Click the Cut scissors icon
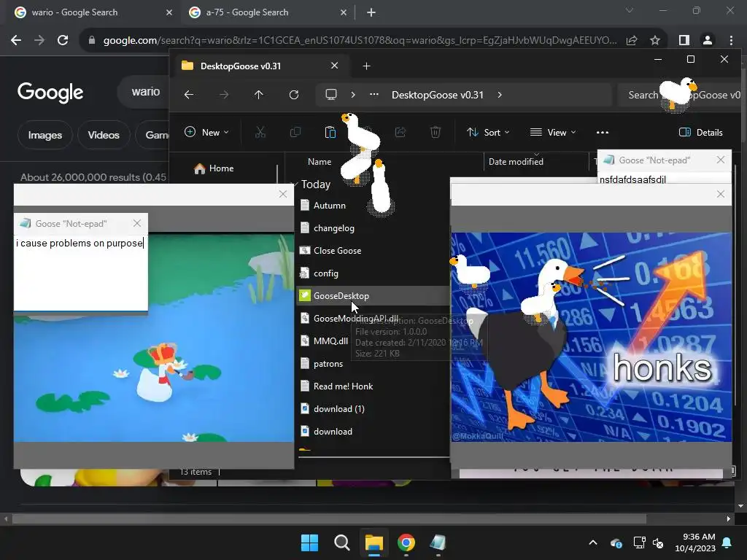The width and height of the screenshot is (747, 560). click(260, 133)
